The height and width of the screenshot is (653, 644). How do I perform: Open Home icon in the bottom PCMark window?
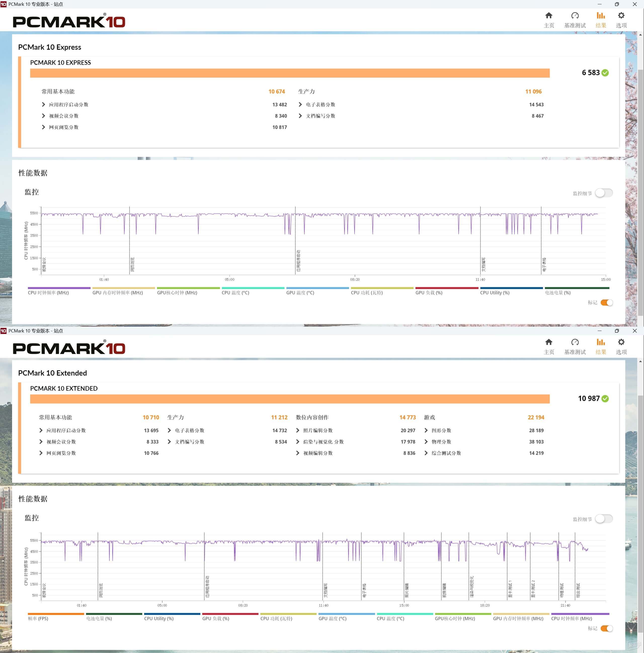pyautogui.click(x=549, y=342)
